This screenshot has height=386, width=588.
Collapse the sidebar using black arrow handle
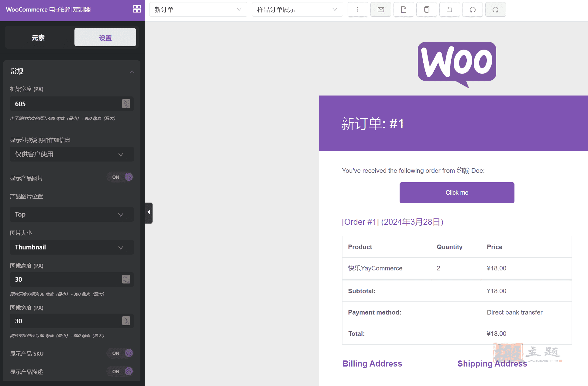(149, 213)
